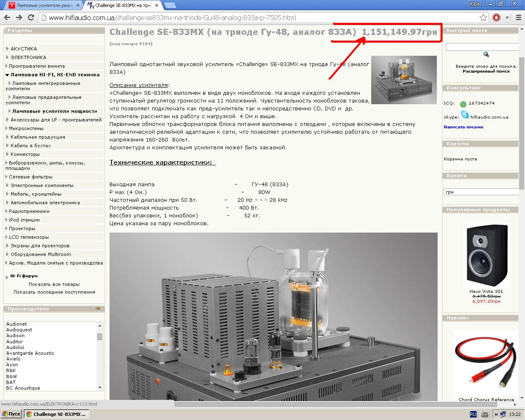This screenshot has height=420, width=525.
Task: Click the Юра user profile button
Action: tap(474, 4)
